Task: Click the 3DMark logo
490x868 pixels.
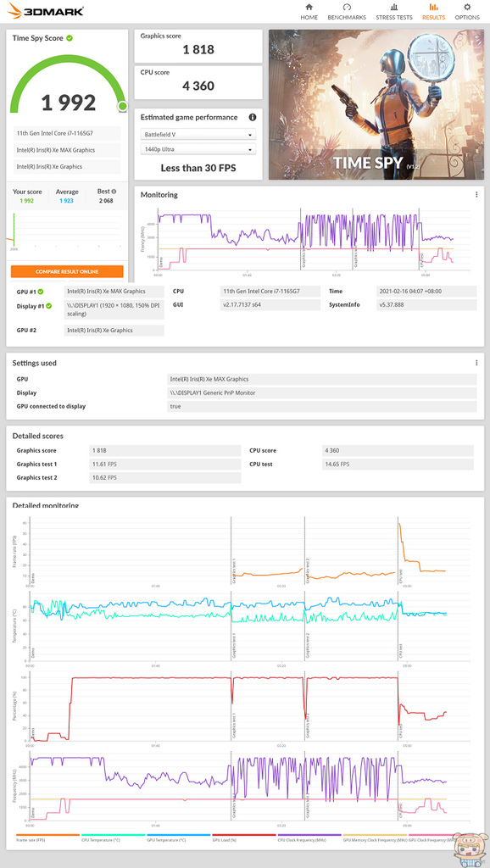Action: point(46,10)
